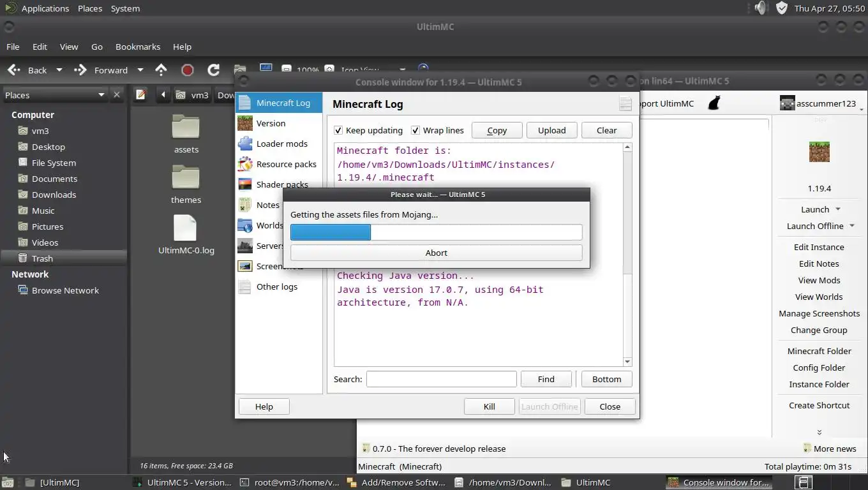Open the Edit menu
Image resolution: width=868 pixels, height=490 pixels.
click(x=40, y=47)
